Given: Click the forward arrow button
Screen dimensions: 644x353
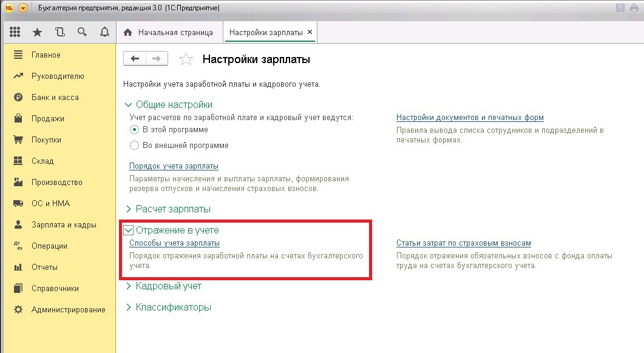Looking at the screenshot, I should point(157,59).
